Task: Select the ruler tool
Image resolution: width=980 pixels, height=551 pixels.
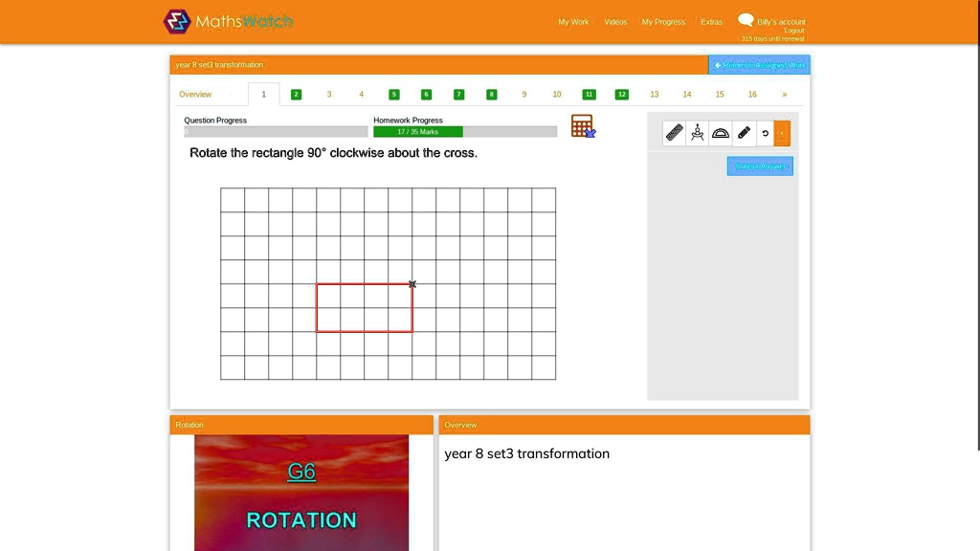Action: coord(674,133)
